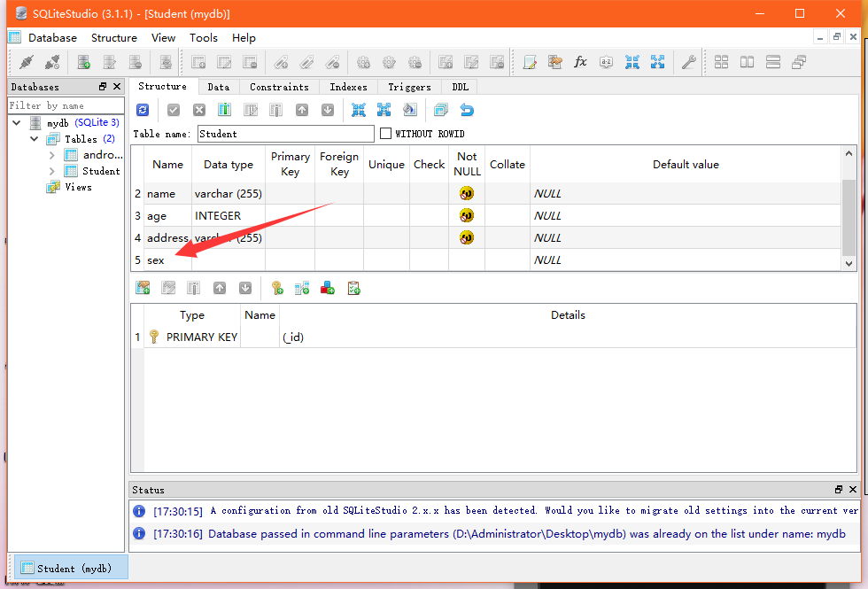868x589 pixels.
Task: Open the Tools menu
Action: point(203,37)
